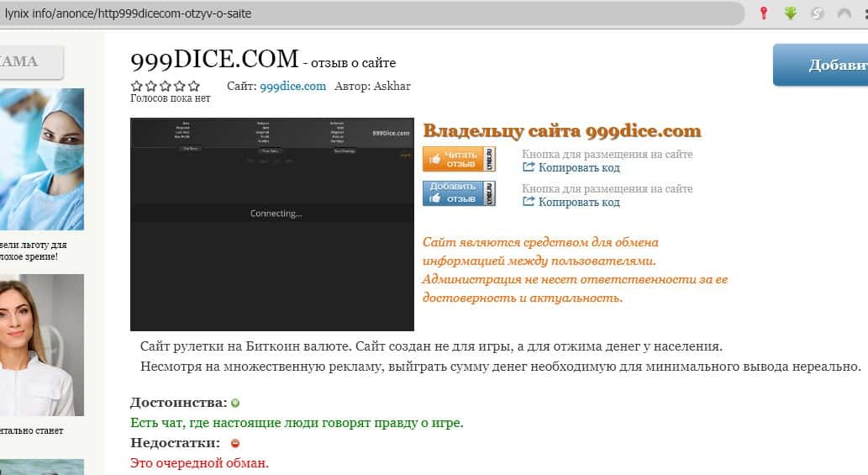Copy code for the Читать отзыв button
The height and width of the screenshot is (475, 868).
click(579, 168)
